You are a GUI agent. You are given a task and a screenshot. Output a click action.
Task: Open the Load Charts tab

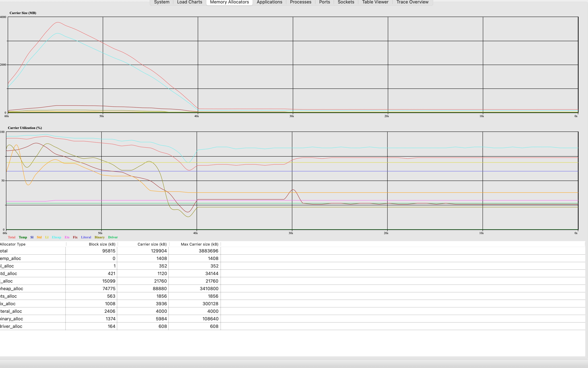click(189, 2)
